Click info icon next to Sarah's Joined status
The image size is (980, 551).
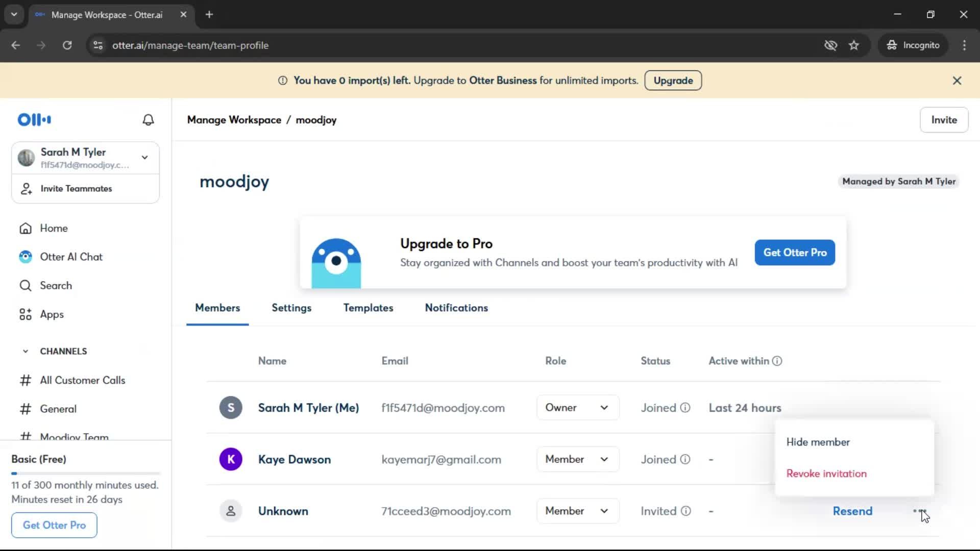pyautogui.click(x=685, y=408)
